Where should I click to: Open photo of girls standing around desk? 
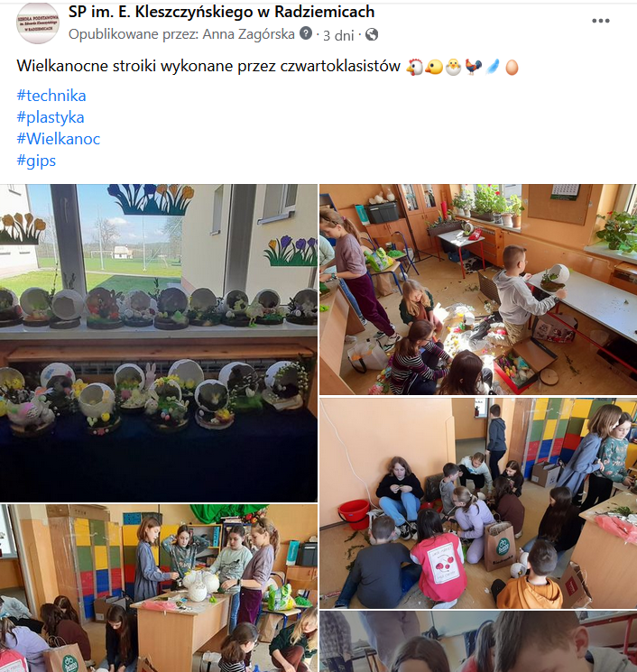pos(159,588)
